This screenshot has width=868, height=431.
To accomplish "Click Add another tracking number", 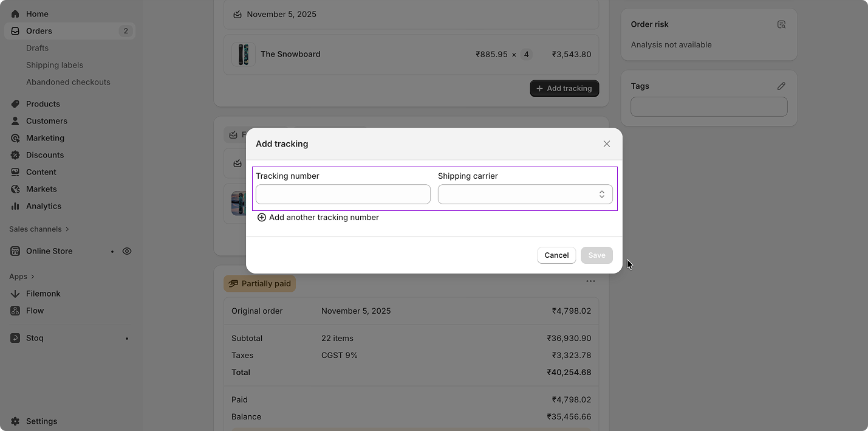I will click(318, 217).
